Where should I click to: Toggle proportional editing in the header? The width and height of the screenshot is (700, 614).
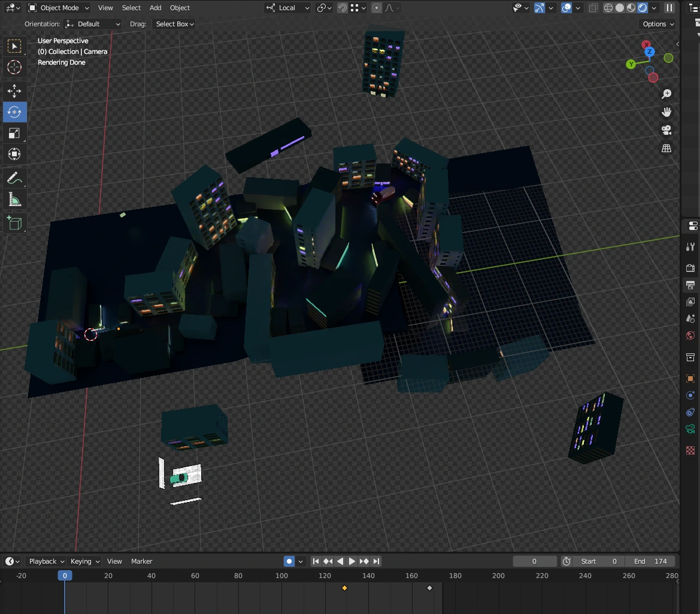pos(376,8)
